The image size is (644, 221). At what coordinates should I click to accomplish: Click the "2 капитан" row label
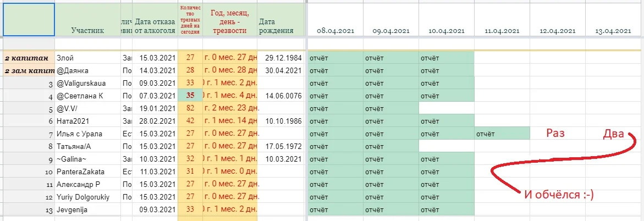pos(27,58)
